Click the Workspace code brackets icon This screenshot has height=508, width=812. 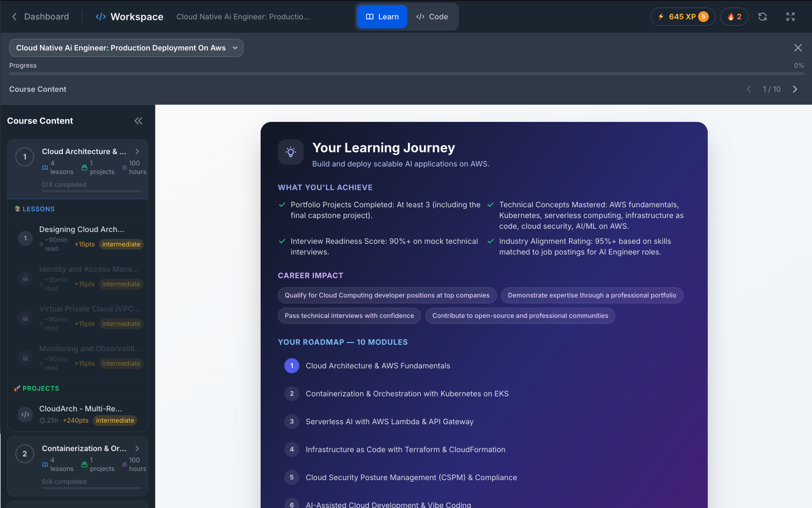[x=100, y=17]
